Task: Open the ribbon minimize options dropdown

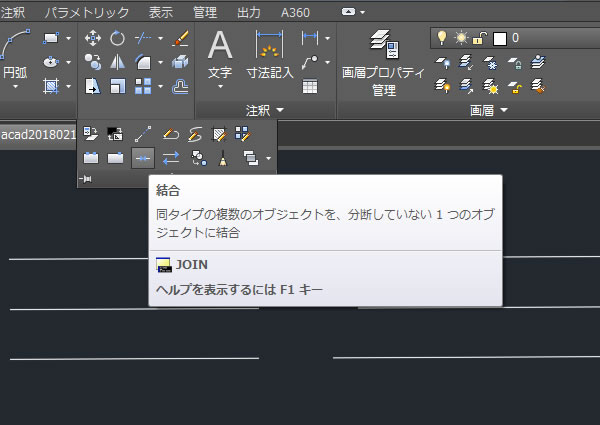Action: (x=362, y=12)
